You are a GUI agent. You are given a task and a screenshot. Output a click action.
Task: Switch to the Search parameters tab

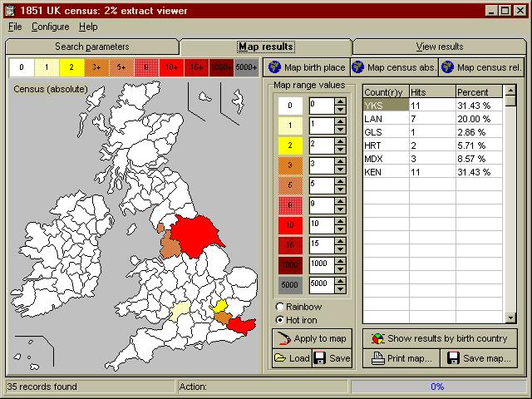click(91, 47)
